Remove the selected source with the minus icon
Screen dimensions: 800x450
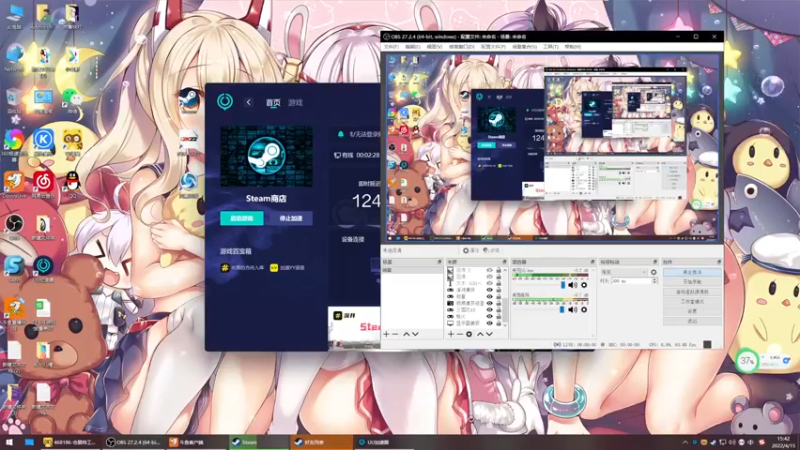coord(459,334)
